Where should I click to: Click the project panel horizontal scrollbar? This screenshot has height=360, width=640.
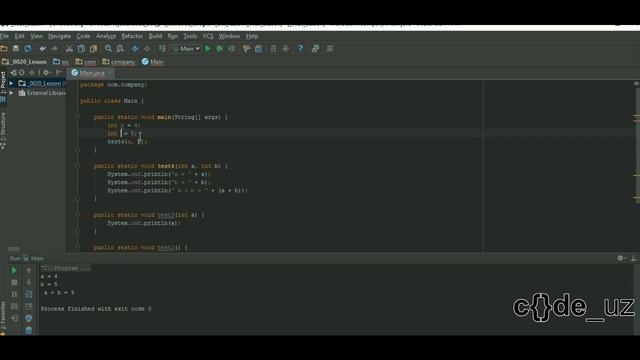[13, 249]
